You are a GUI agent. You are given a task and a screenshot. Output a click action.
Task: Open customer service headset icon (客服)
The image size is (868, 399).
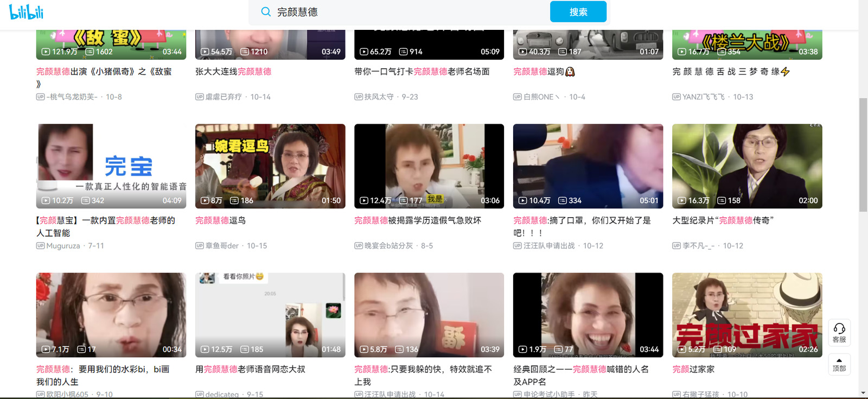coord(839,332)
